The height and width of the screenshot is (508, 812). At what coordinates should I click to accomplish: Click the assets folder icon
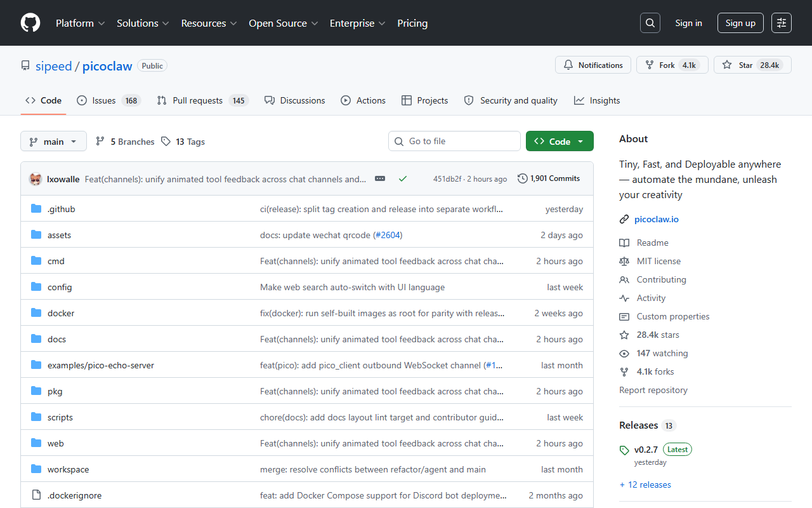[x=36, y=235]
